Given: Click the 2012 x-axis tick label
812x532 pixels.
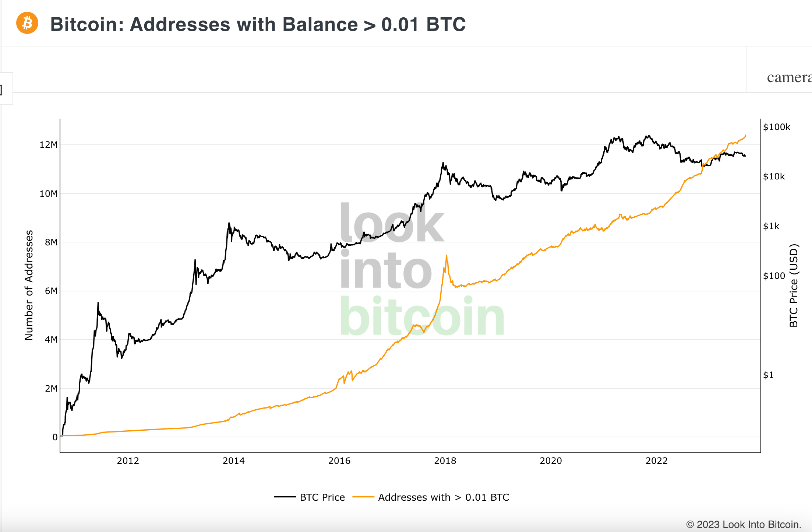Looking at the screenshot, I should click(x=128, y=461).
